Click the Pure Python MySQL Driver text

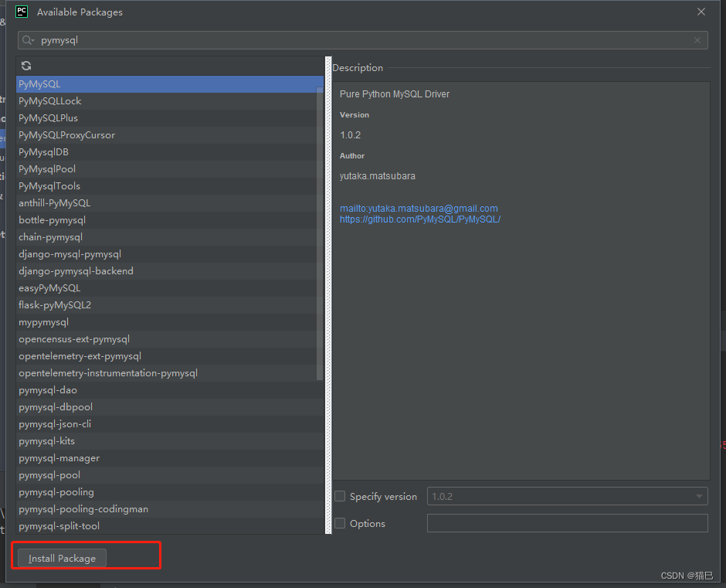click(x=395, y=94)
